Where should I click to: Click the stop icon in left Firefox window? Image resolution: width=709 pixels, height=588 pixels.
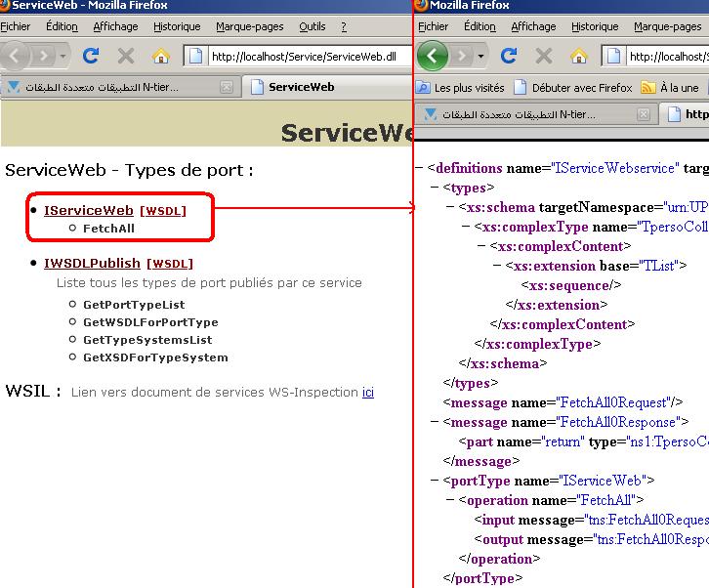point(126,56)
